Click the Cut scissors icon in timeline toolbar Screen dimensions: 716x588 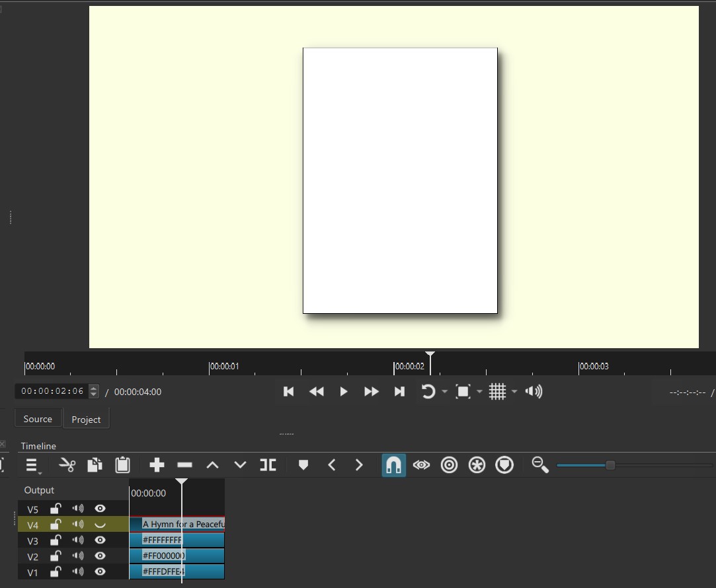point(67,465)
